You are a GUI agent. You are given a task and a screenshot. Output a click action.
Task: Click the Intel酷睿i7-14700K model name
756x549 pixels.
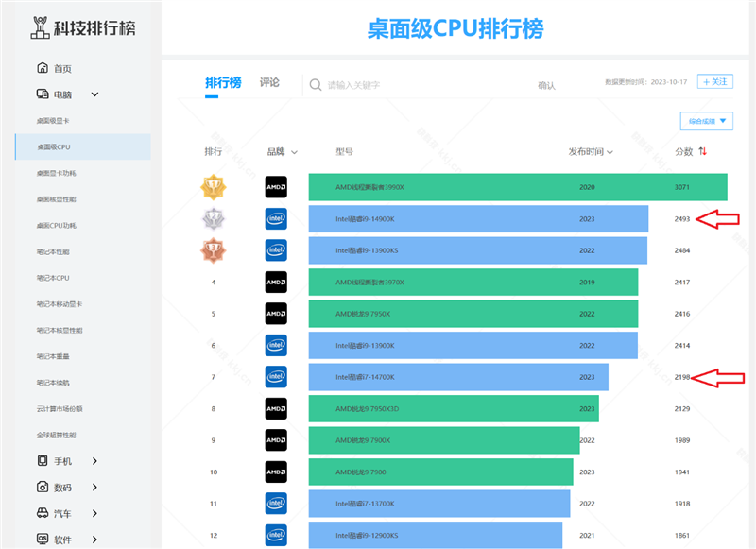click(x=365, y=377)
